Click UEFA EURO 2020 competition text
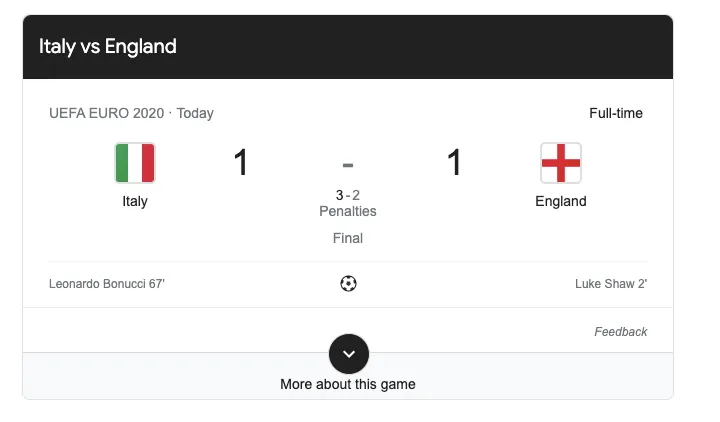 click(107, 113)
